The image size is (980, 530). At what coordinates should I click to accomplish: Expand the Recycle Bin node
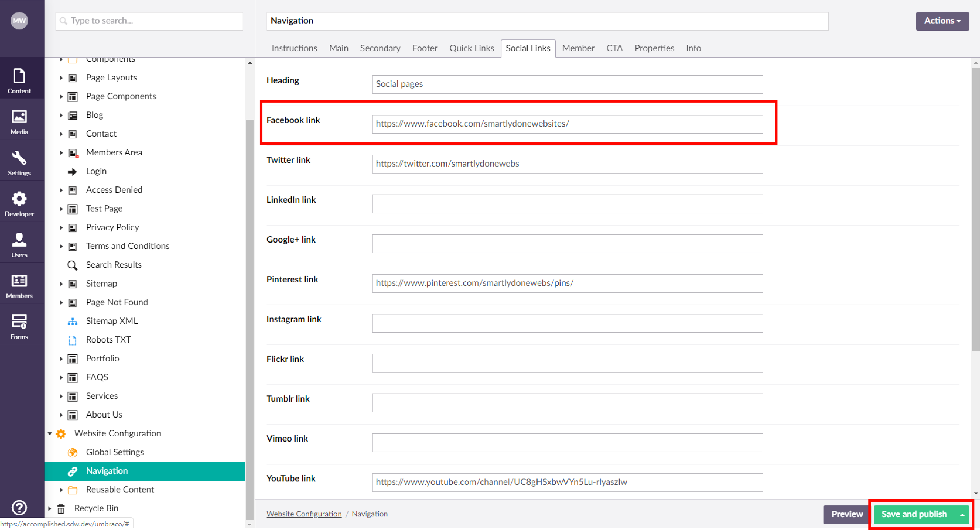pos(49,508)
